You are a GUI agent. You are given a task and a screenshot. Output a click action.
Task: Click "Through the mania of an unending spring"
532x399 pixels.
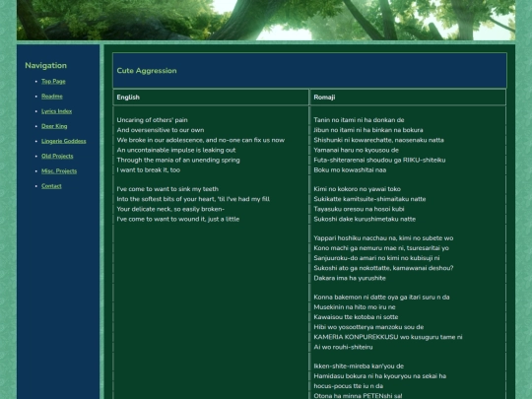click(178, 161)
